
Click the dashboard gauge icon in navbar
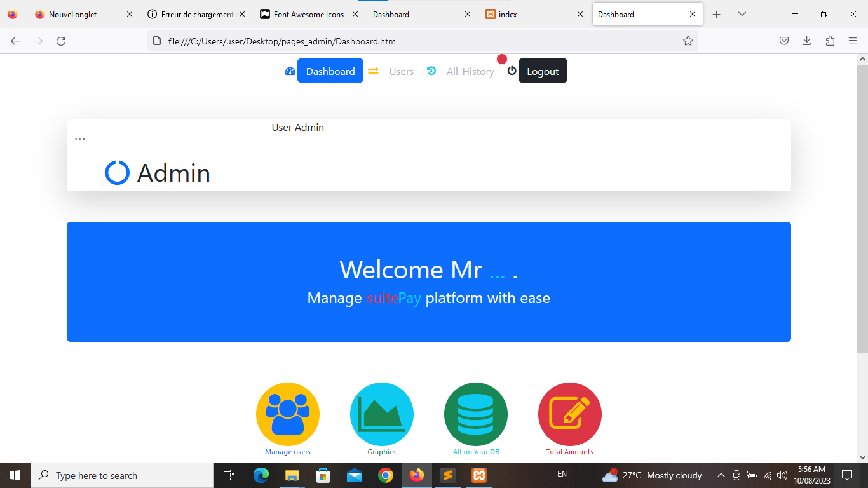point(290,71)
